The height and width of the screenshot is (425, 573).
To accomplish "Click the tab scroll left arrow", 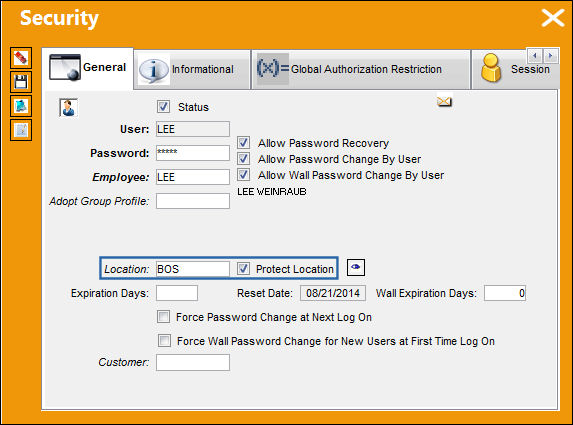I will (535, 56).
